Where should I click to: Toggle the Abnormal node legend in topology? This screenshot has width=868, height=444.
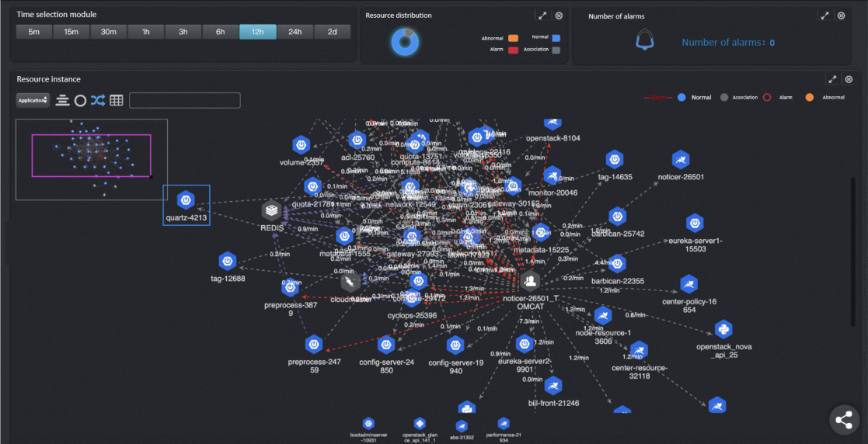click(809, 97)
